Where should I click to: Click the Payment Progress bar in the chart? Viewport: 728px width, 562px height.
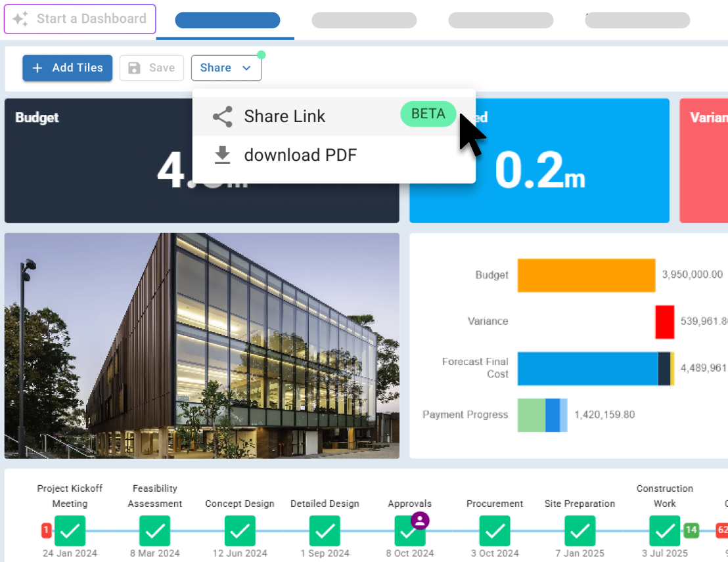click(x=543, y=415)
